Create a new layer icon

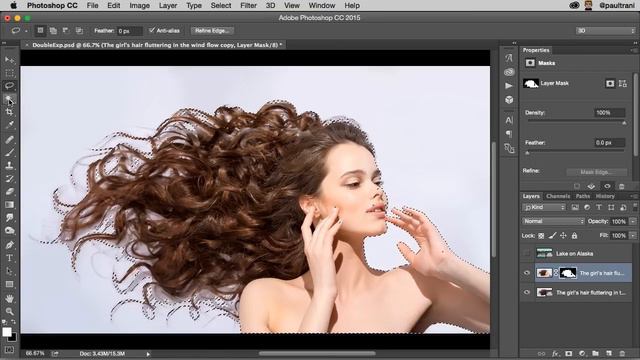[x=609, y=353]
